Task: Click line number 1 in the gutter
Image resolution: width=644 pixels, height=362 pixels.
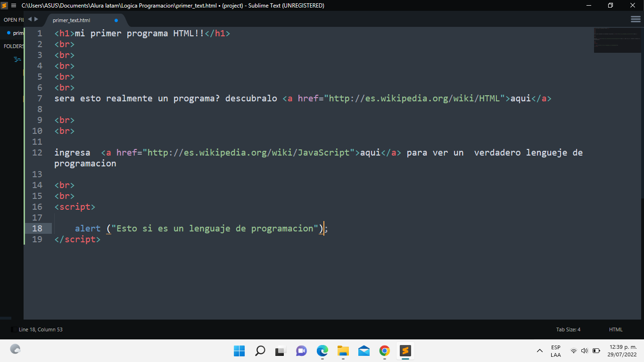Action: click(x=40, y=33)
